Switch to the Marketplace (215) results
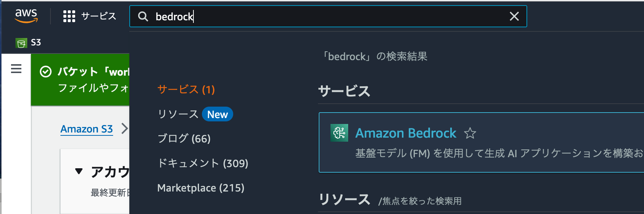This screenshot has height=214, width=644. [x=201, y=188]
